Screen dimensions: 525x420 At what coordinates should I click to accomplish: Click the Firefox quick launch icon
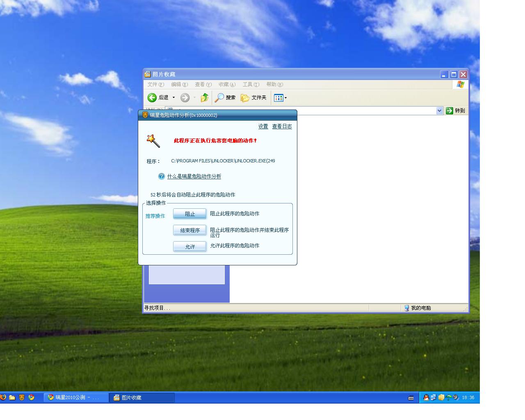[3, 397]
